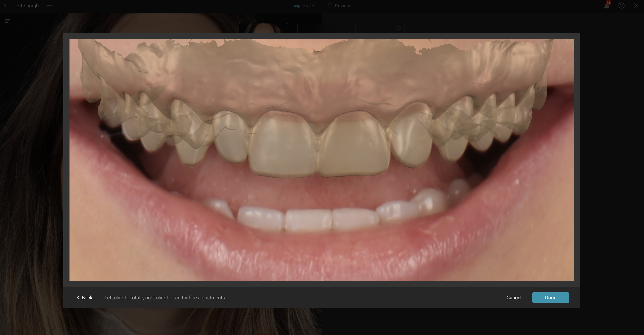Click the back arrow next to Pittsburgh

[x=6, y=6]
